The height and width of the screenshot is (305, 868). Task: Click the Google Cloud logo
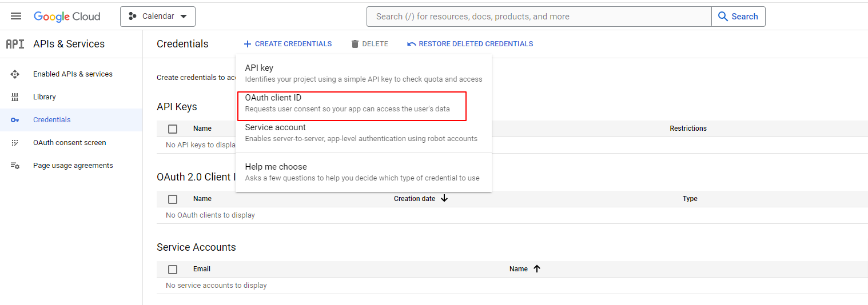tap(67, 17)
